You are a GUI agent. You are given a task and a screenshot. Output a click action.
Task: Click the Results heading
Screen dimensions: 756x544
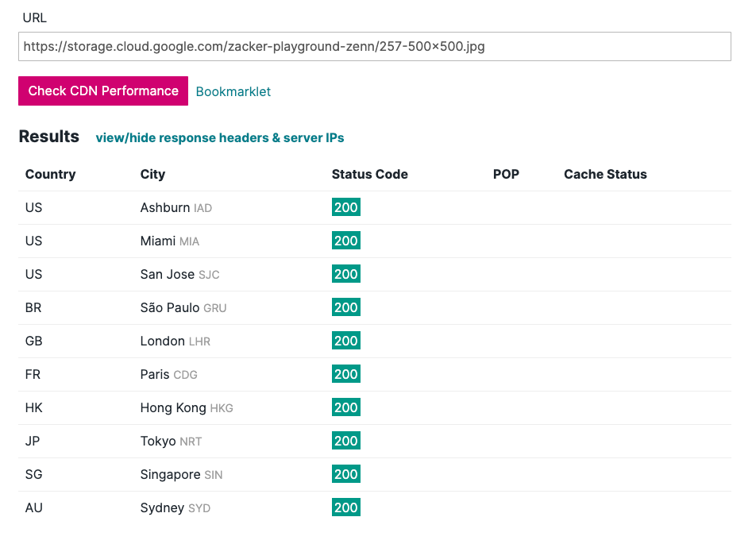coord(48,137)
